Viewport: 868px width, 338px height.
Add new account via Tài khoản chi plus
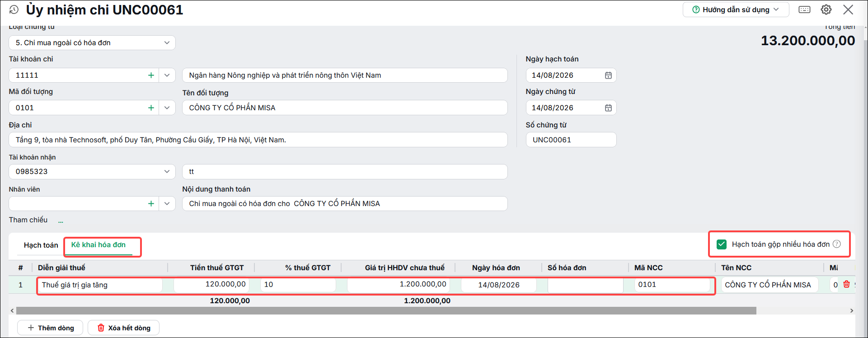[x=151, y=75]
